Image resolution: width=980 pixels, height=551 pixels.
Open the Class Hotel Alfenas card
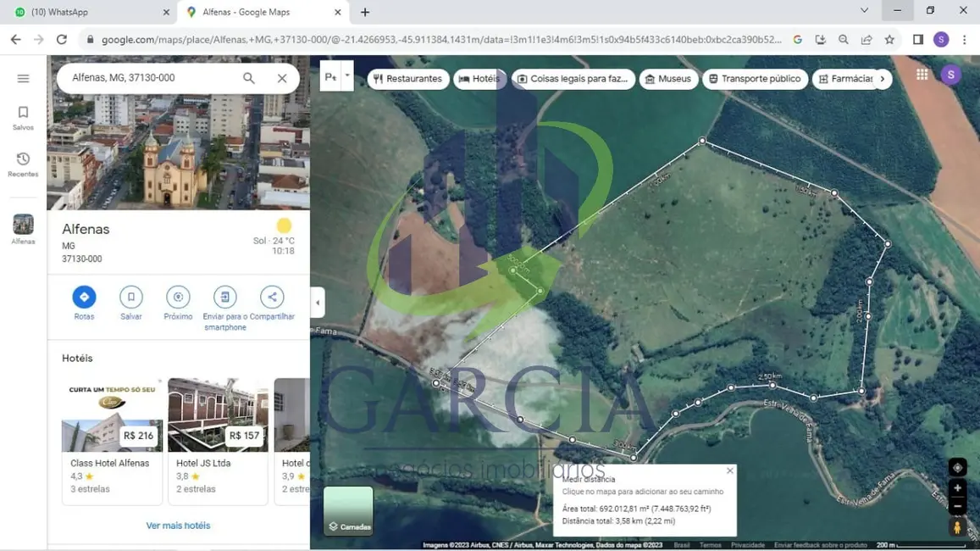pos(112,441)
